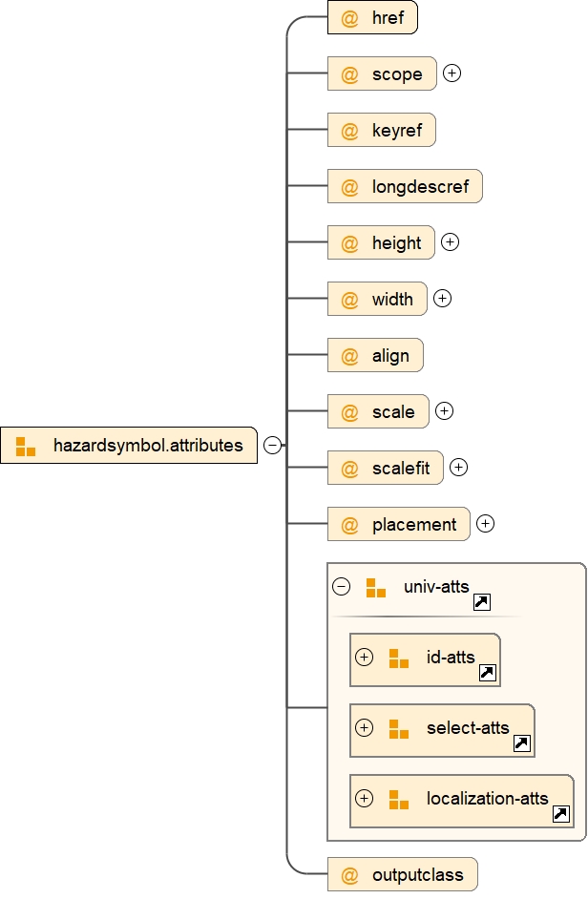
Task: Select the localization-atts label
Action: point(488,798)
